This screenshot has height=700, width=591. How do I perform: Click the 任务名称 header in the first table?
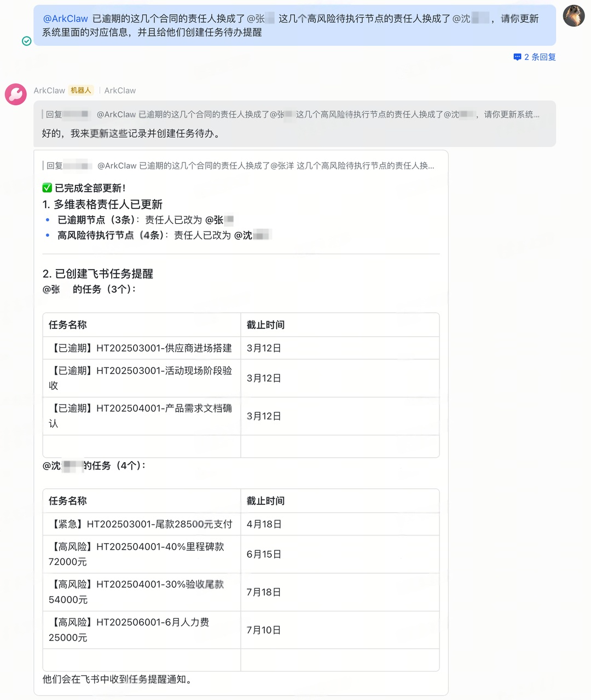[x=68, y=325]
